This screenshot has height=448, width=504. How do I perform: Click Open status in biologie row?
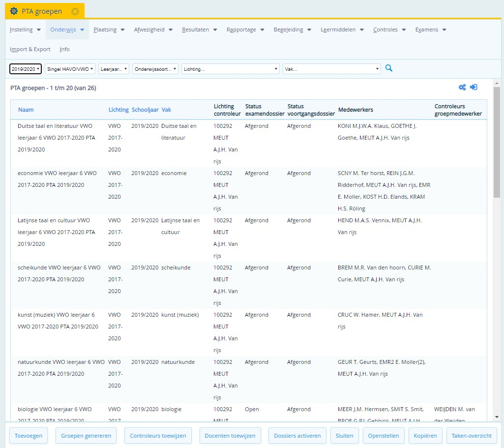[252, 409]
